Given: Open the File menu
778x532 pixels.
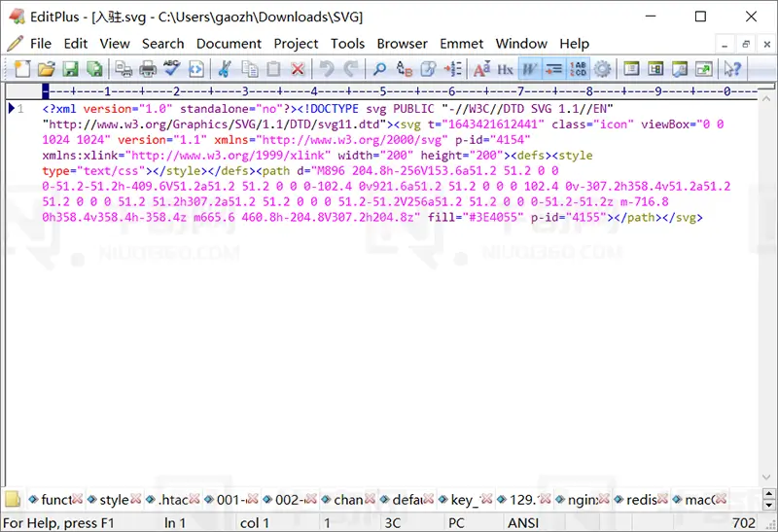Looking at the screenshot, I should tap(41, 44).
